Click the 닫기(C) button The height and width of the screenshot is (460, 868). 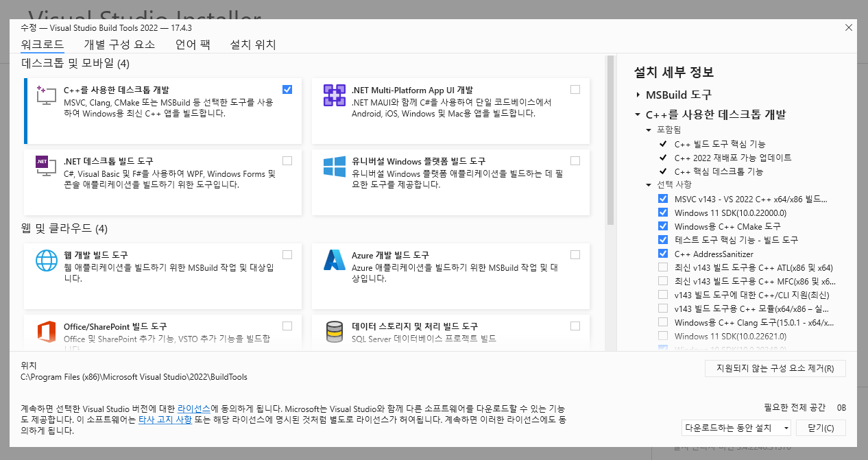[821, 428]
